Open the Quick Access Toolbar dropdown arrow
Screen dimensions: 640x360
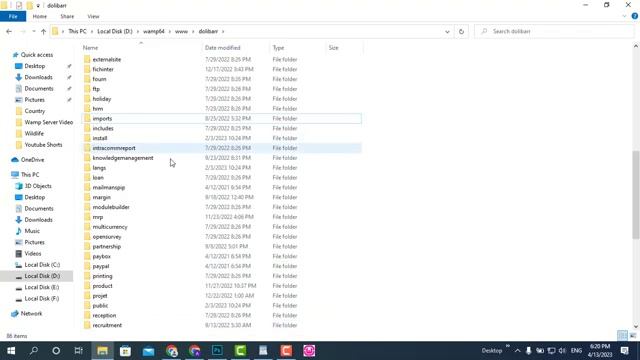click(x=38, y=6)
